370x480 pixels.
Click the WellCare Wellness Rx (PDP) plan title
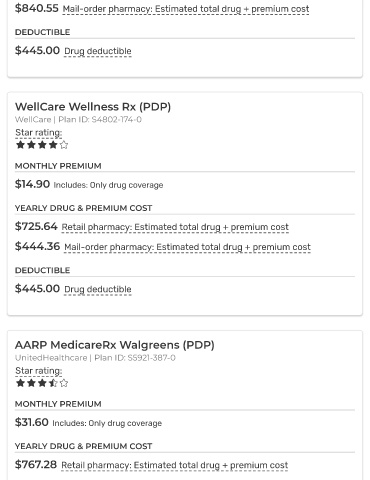click(x=93, y=107)
